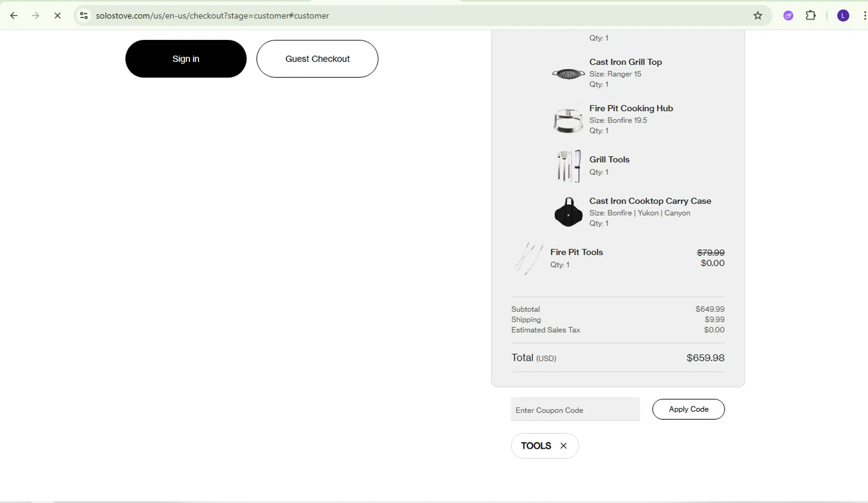Click the Subtotal label
868x503 pixels.
pos(525,309)
